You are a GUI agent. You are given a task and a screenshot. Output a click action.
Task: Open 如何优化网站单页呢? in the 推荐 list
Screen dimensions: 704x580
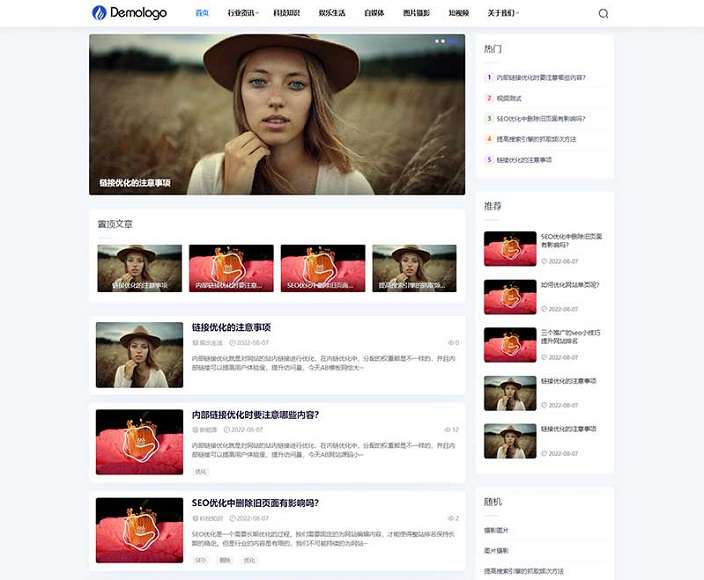pos(569,284)
